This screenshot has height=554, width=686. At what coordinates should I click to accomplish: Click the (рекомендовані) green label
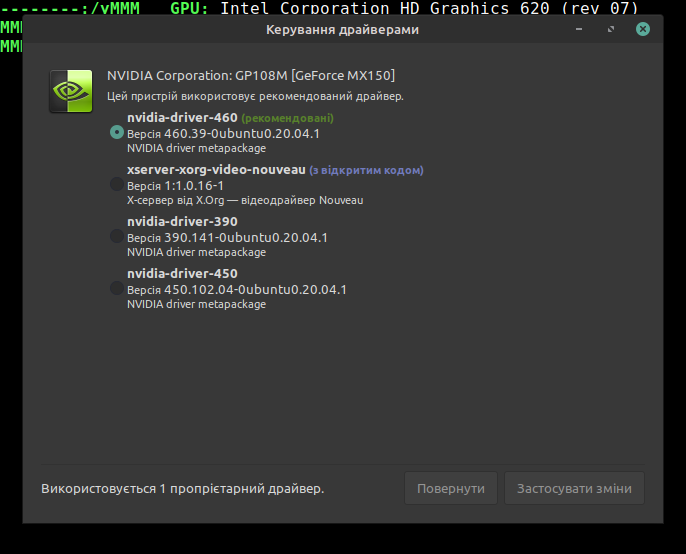(287, 119)
